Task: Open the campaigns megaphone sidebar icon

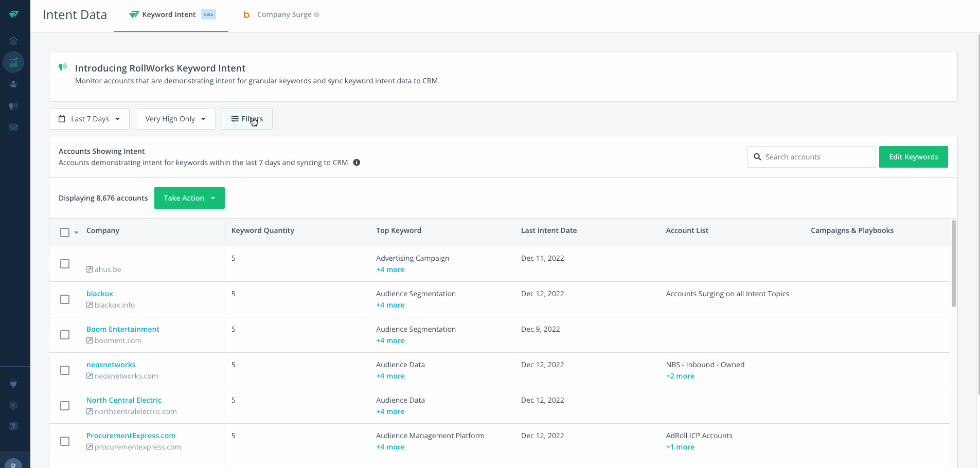Action: tap(13, 105)
